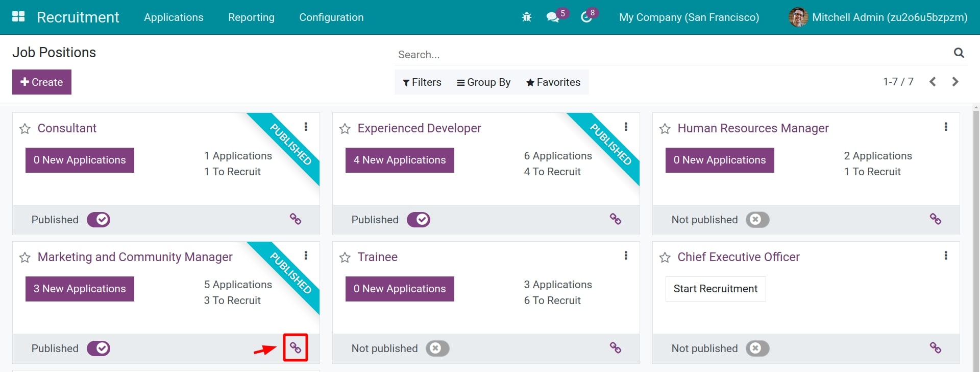Click link icon on Human Resources Manager card

pos(935,219)
